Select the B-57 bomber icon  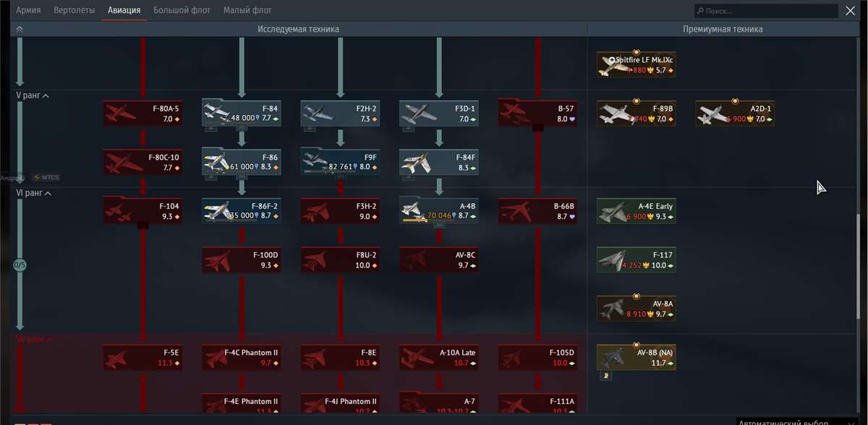[x=537, y=113]
